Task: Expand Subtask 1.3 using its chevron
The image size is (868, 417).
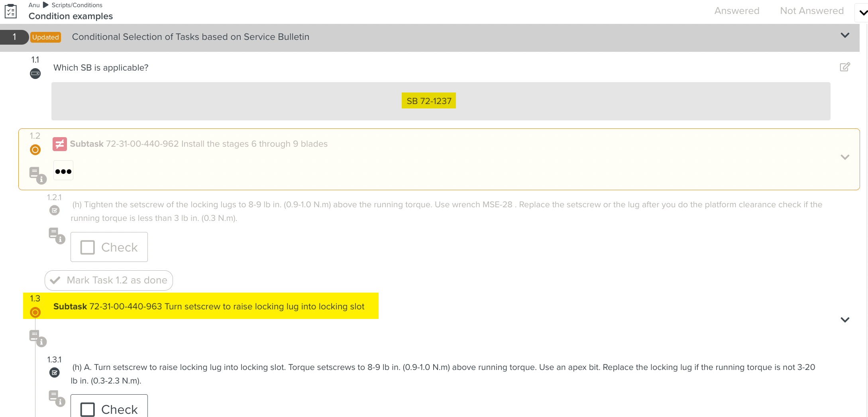Action: (x=845, y=319)
